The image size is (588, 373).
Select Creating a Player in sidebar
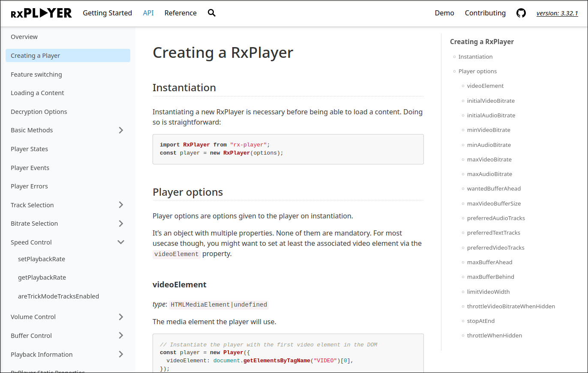68,56
